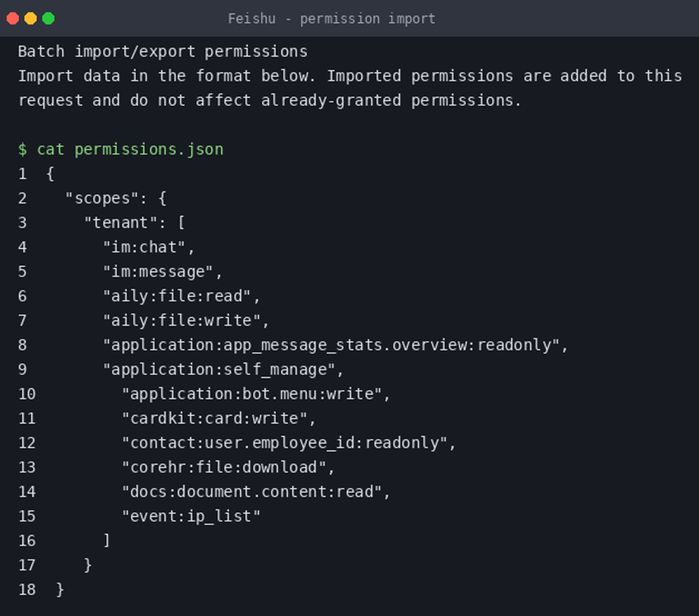
Task: Click the "event:ip_list" scope on line 15
Action: coord(191,516)
